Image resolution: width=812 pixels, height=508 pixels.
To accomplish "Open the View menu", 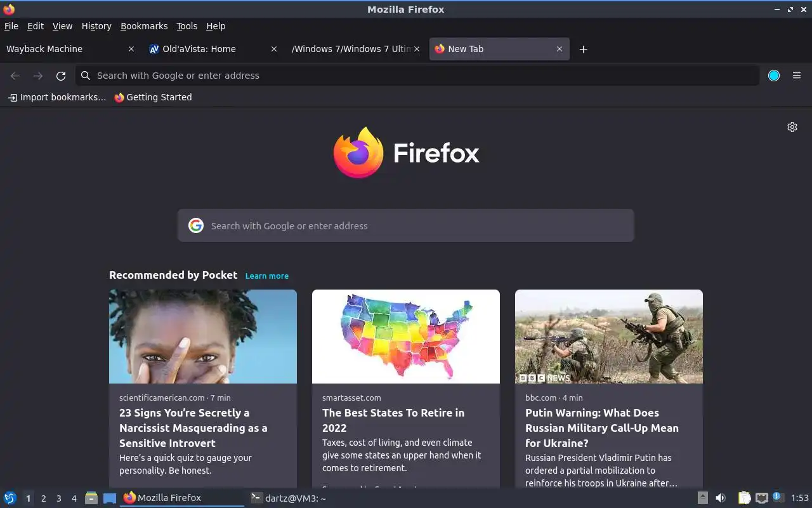I will pyautogui.click(x=62, y=26).
